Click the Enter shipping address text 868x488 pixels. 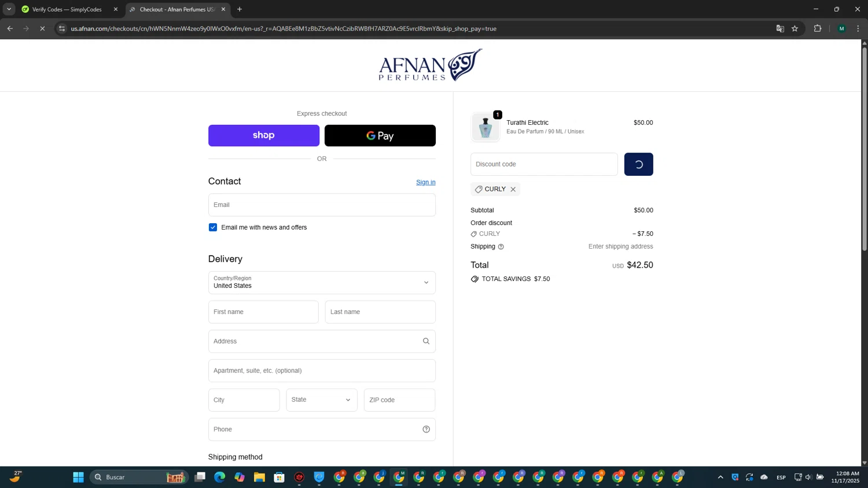tap(620, 246)
